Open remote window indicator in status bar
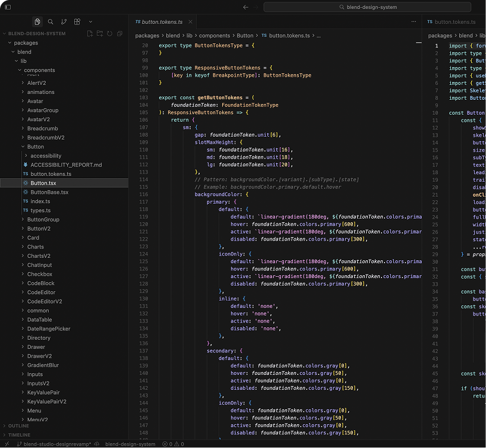Viewport: 486px width, 448px height. pos(7,444)
